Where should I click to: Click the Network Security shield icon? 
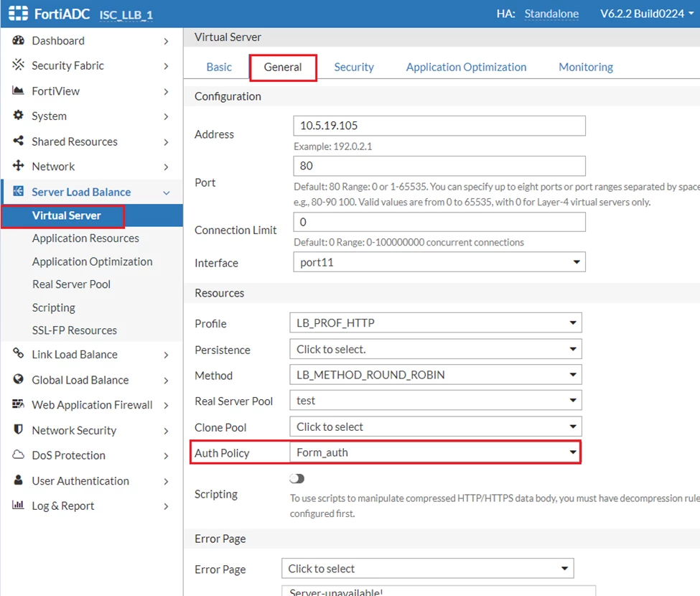18,429
